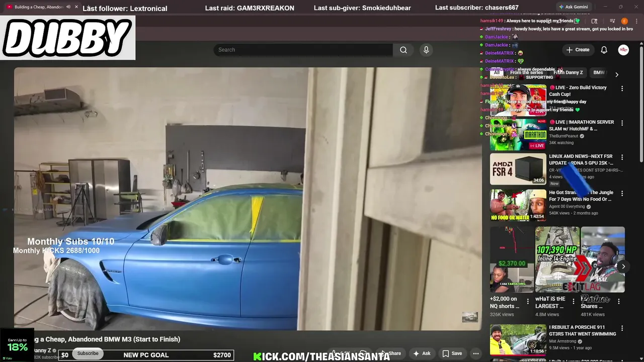Click the Google Lens page search icon
Screen dimensions: 644x362
click(594, 21)
